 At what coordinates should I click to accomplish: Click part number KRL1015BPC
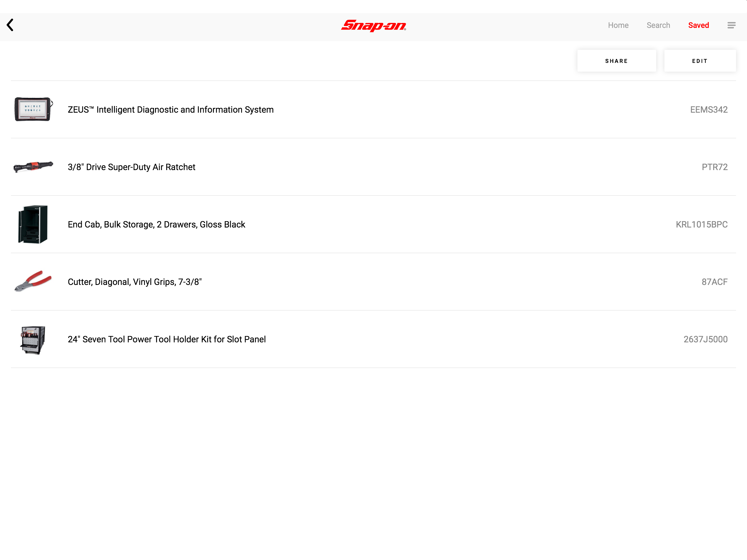tap(701, 224)
